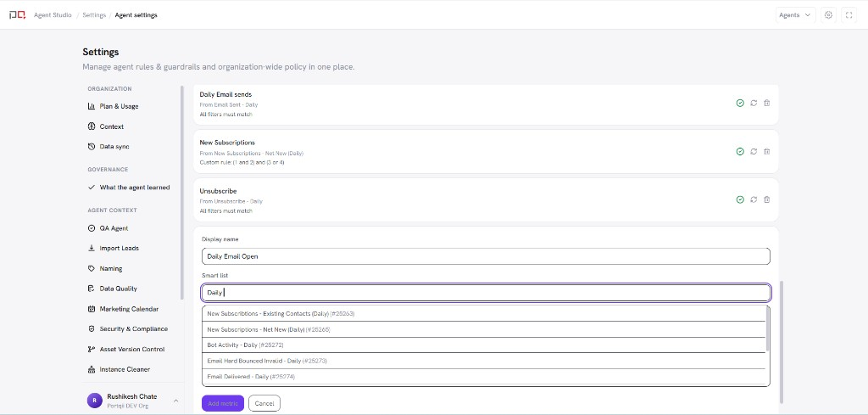Delete the New Subscriptions metric
The width and height of the screenshot is (868, 415).
coord(766,151)
